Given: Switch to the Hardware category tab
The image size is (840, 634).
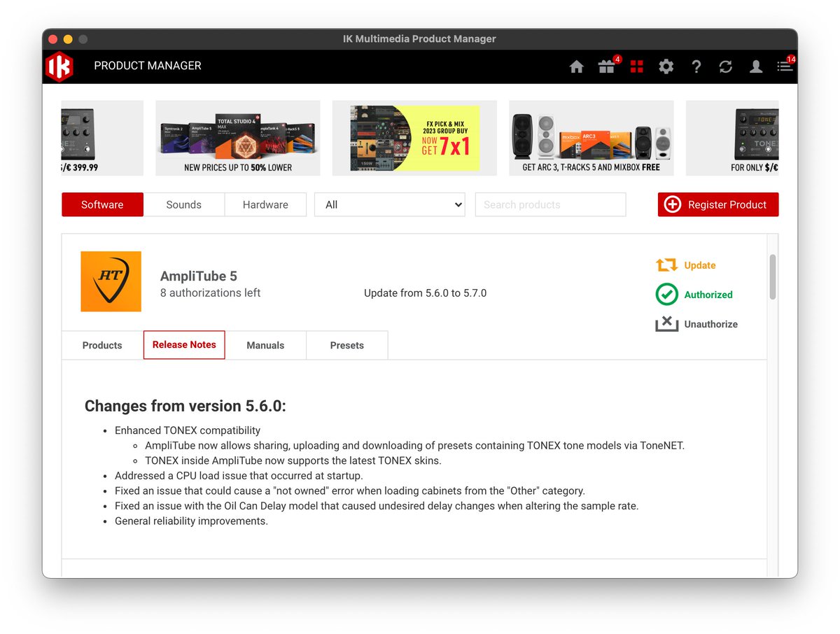Looking at the screenshot, I should (x=265, y=204).
